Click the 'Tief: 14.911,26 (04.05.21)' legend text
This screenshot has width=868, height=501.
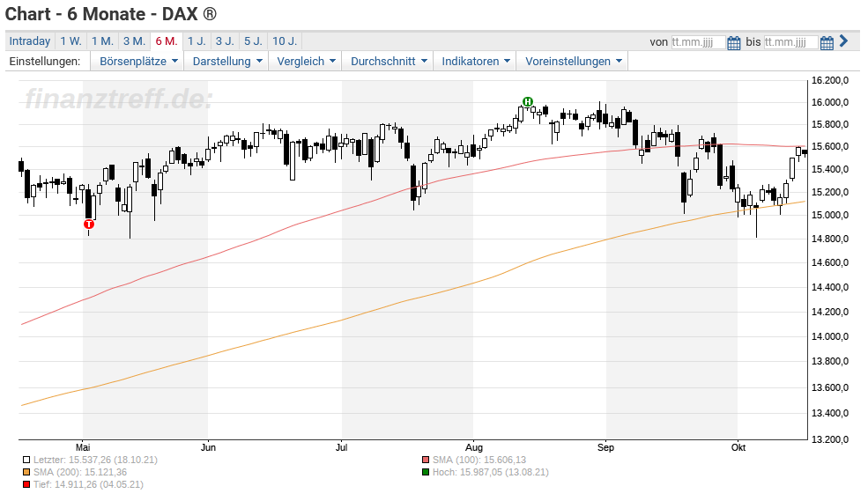88,484
